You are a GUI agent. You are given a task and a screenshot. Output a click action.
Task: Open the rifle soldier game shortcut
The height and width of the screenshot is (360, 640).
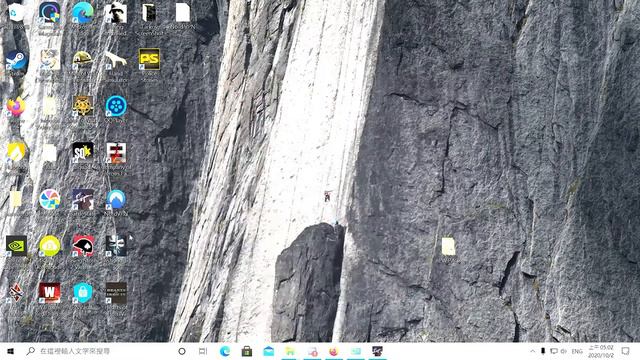[x=83, y=200]
